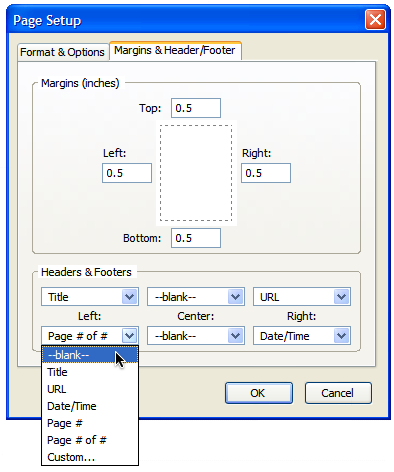The image size is (394, 472).
Task: Click the Cancel button
Action: [x=338, y=393]
